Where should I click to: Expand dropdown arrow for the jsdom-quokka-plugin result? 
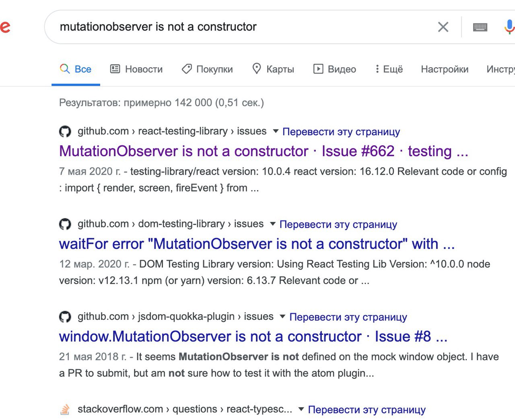(x=282, y=317)
